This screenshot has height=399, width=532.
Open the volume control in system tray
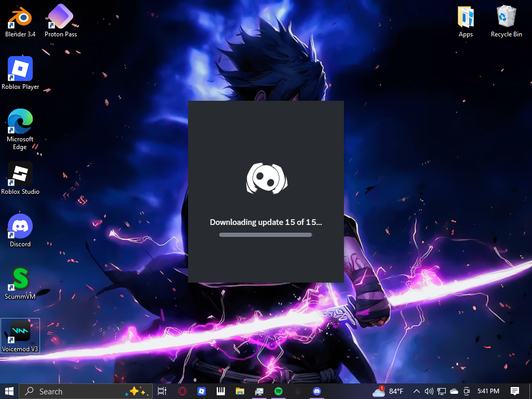pos(429,391)
